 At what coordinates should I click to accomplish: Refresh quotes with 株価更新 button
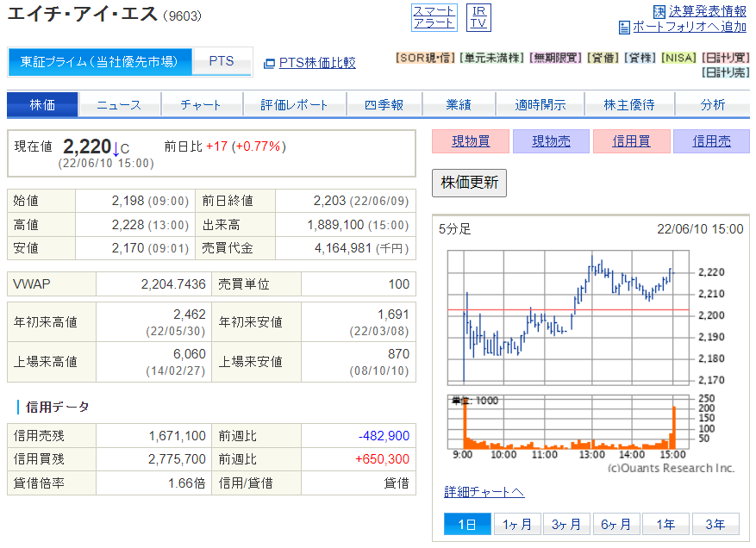469,183
